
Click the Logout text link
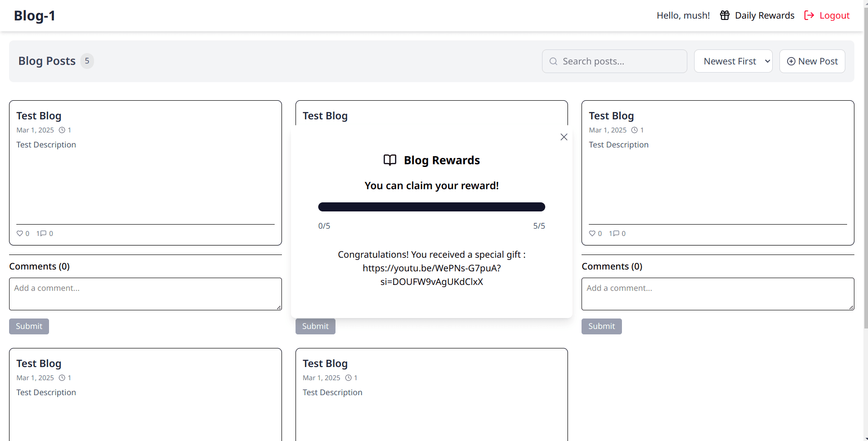coord(834,15)
